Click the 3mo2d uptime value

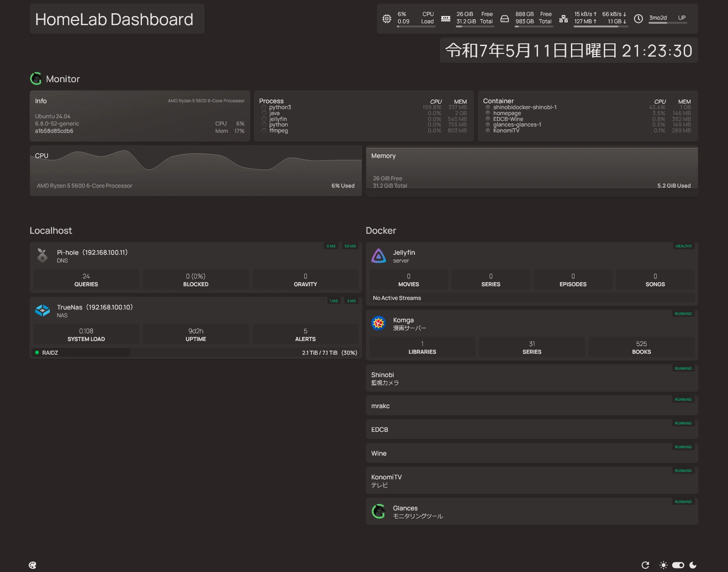pyautogui.click(x=658, y=18)
